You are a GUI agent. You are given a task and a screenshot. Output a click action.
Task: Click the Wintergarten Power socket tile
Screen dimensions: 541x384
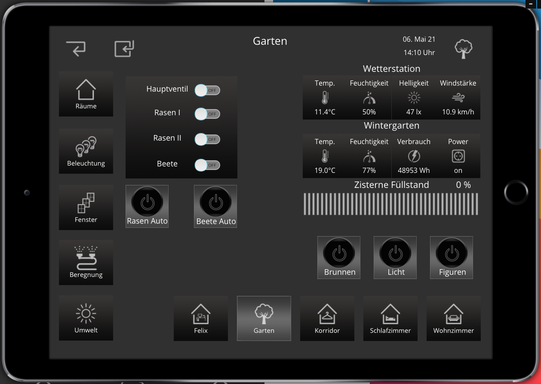[x=458, y=156]
